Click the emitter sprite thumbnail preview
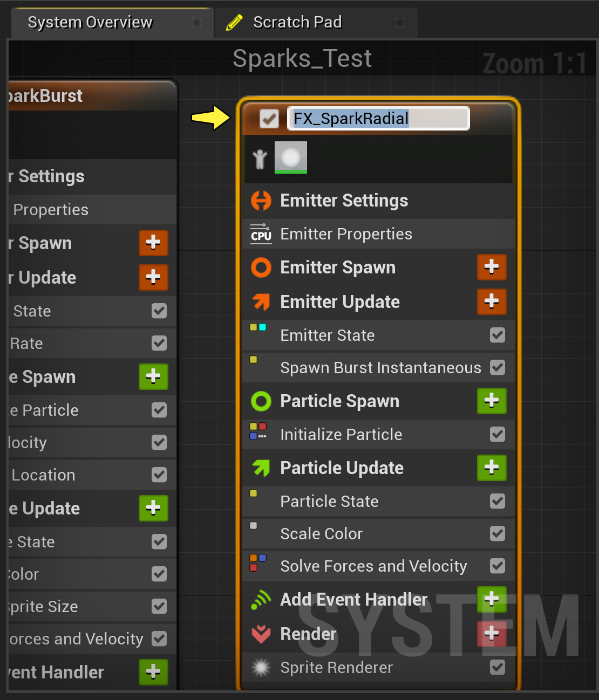599x700 pixels. pos(291,157)
